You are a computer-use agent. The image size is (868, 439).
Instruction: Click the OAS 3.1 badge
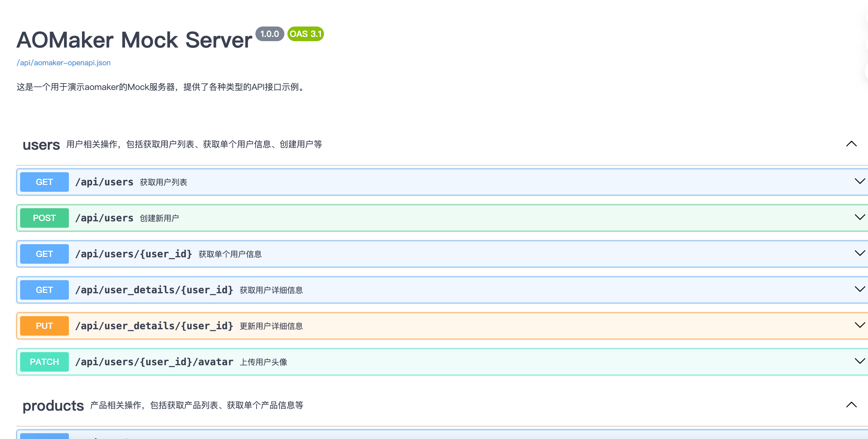pos(305,34)
